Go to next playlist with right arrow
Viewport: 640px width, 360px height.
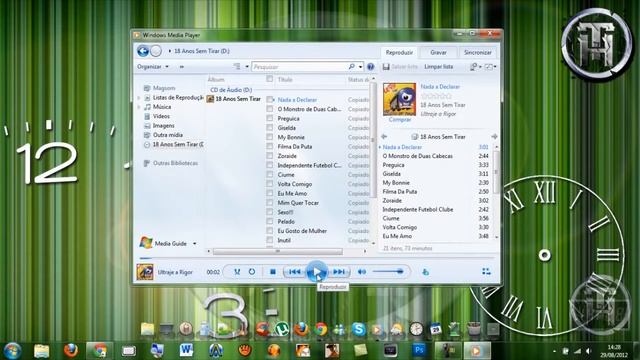tap(494, 137)
